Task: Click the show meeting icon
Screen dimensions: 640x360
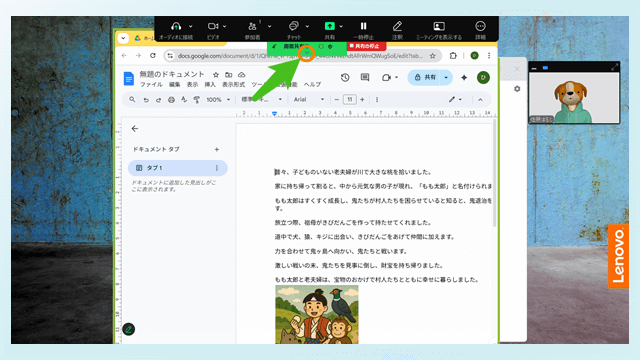Action: point(439,26)
